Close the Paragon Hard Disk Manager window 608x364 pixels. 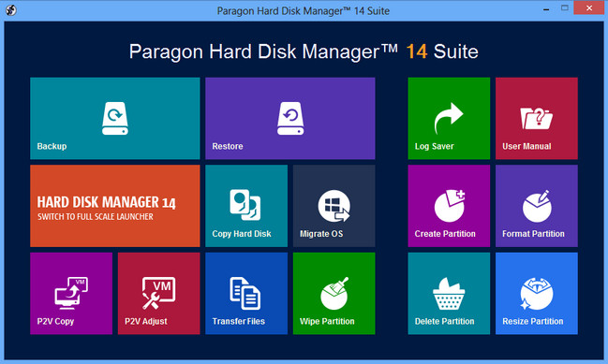[589, 7]
